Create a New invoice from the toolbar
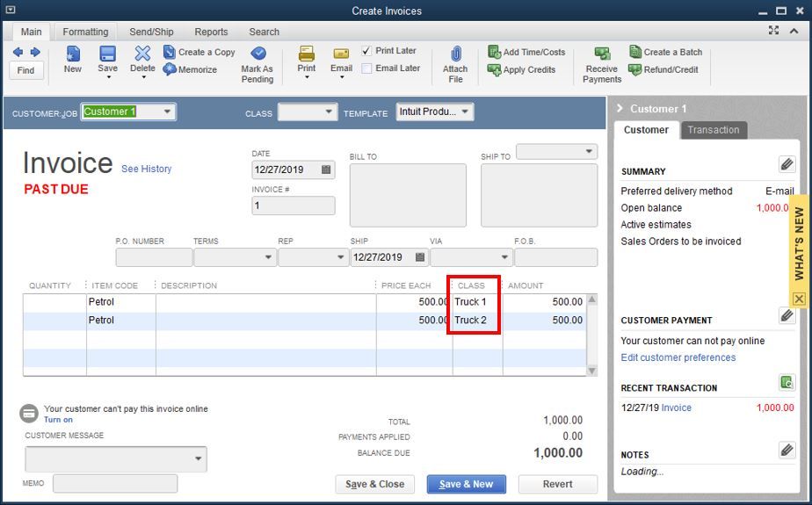812x505 pixels. point(72,59)
